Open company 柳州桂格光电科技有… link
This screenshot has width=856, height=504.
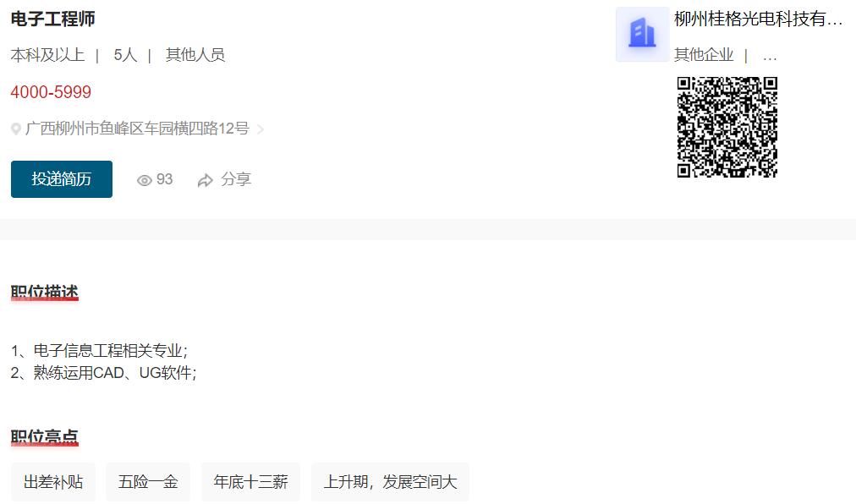click(x=758, y=19)
